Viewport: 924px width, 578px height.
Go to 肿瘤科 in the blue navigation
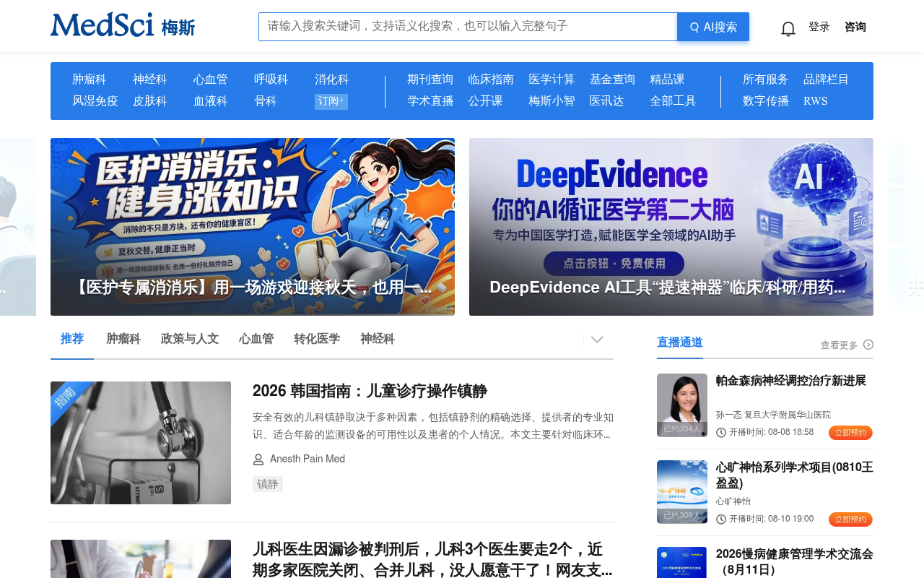click(90, 79)
